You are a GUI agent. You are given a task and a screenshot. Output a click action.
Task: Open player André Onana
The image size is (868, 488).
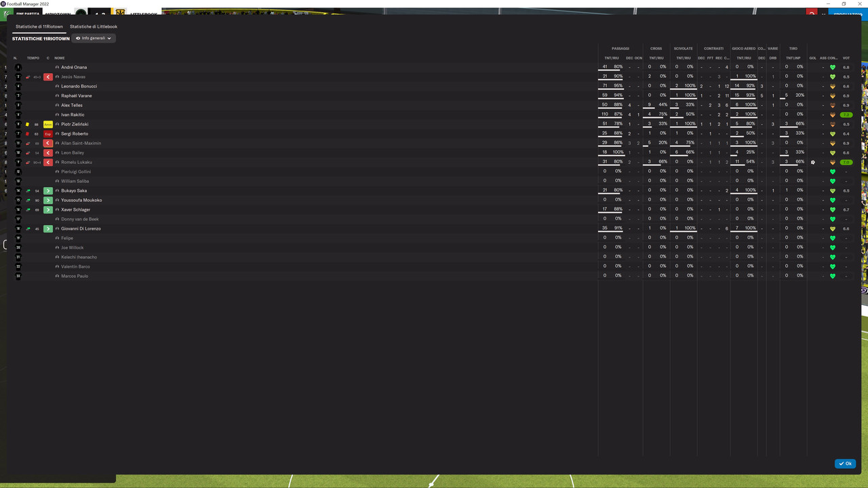click(x=74, y=68)
